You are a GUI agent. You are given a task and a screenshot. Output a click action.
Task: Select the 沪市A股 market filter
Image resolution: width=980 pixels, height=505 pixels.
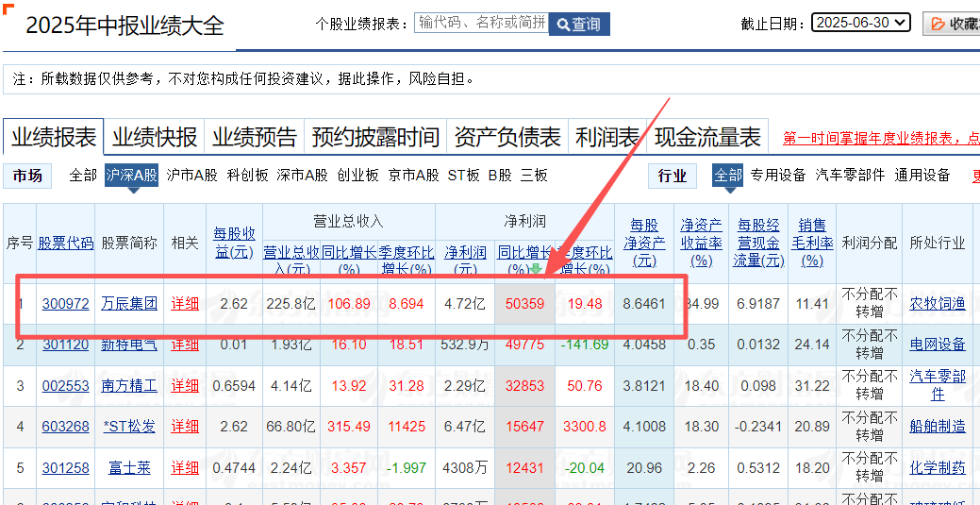click(191, 176)
